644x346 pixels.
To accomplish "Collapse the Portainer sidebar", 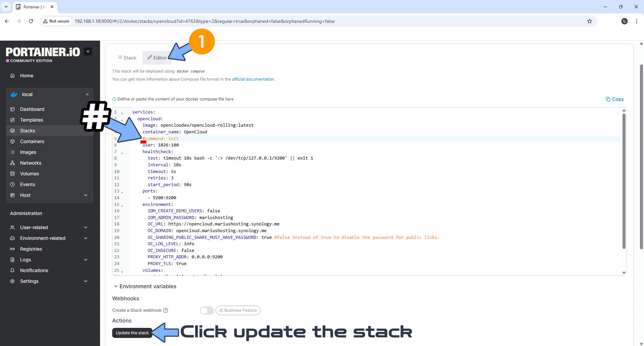I will (x=88, y=51).
